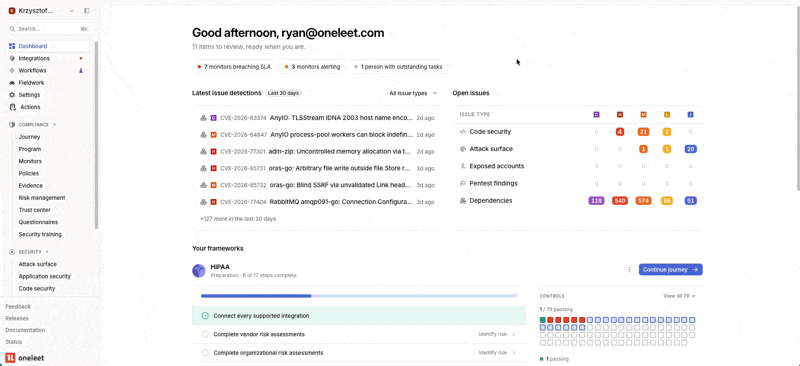The width and height of the screenshot is (800, 366).
Task: Click the Critical severity column header badge
Action: tap(596, 114)
